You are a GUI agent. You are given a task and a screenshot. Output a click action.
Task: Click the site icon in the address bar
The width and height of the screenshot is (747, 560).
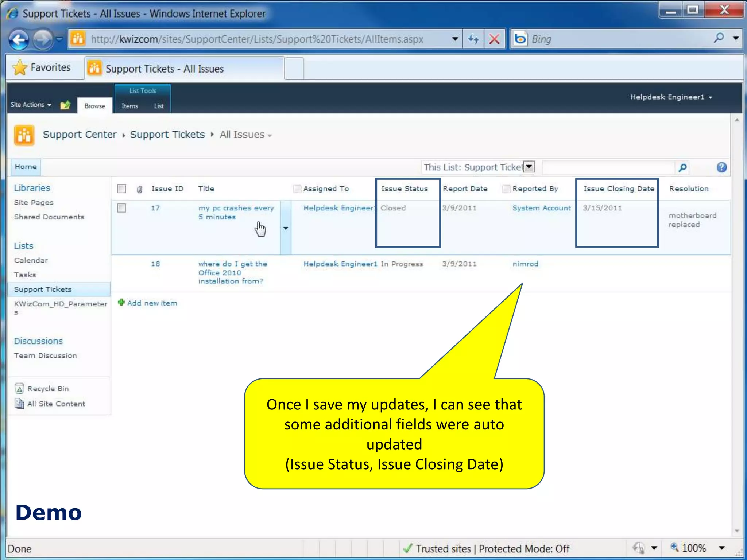coord(78,39)
